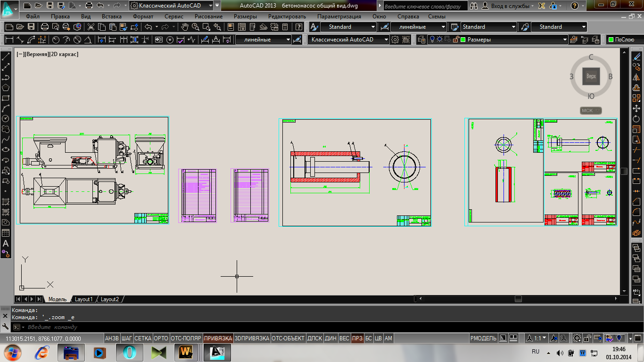Click the Angular Dimension tool
Viewport: 644px width, 362px height.
(88, 40)
